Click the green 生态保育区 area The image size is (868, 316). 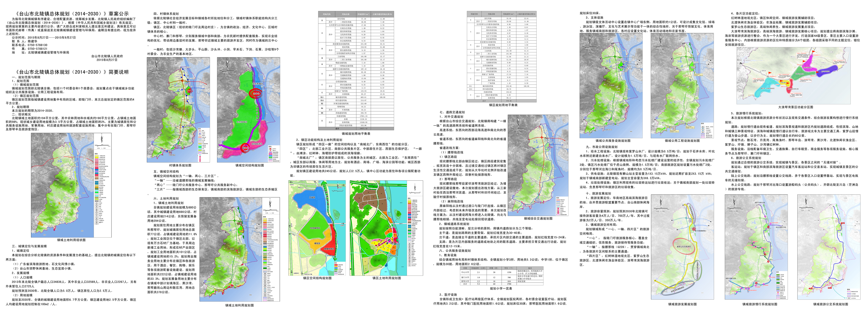tap(242, 121)
